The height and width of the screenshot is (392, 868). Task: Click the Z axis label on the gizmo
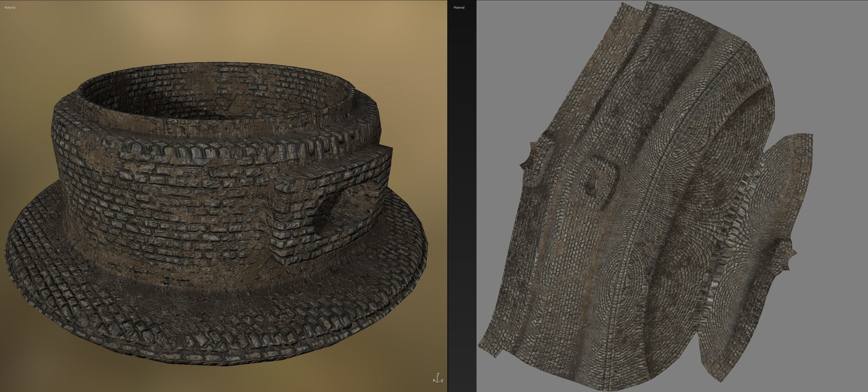coord(442,381)
